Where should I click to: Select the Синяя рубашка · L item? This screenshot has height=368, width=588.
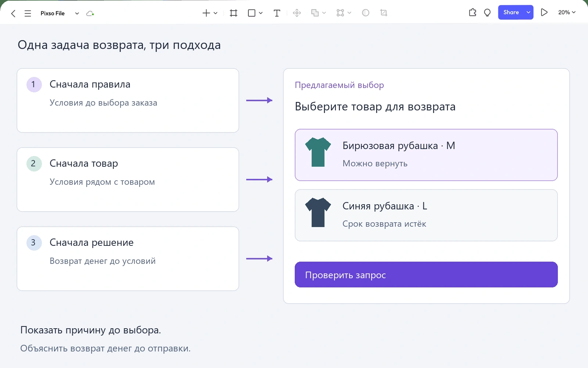click(x=426, y=215)
